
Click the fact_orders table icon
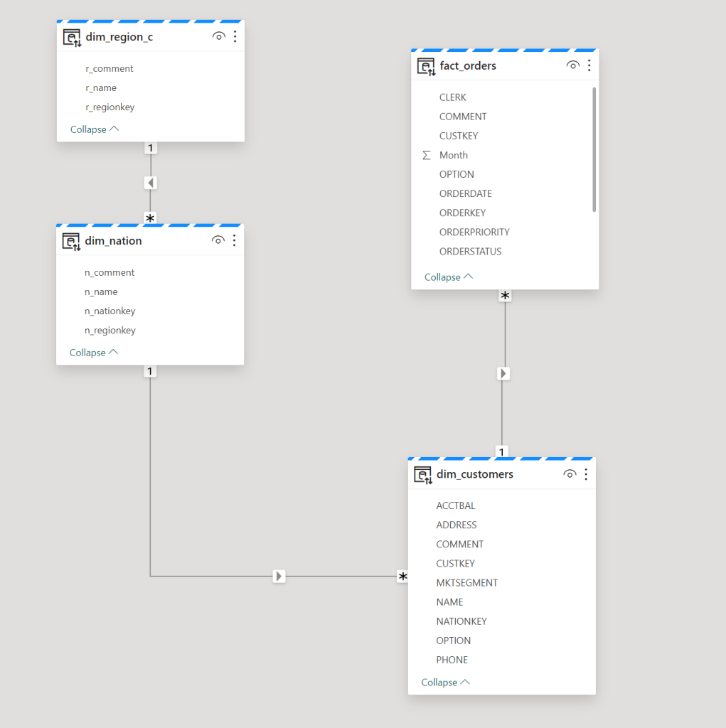coord(426,67)
